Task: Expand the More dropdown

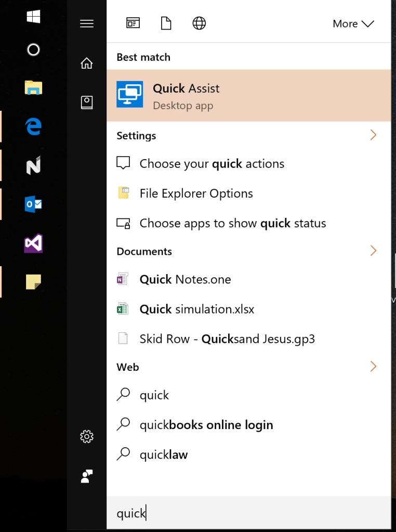Action: pos(353,23)
